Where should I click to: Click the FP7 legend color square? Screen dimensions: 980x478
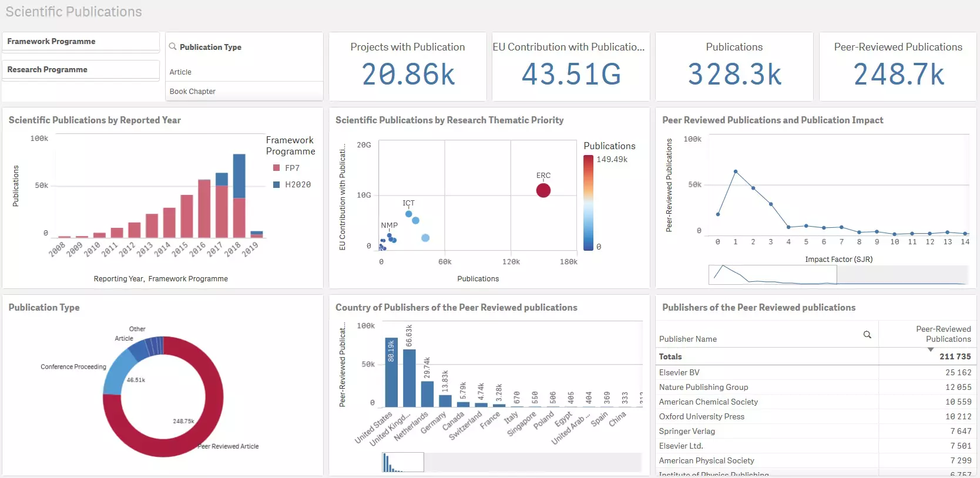tap(276, 168)
